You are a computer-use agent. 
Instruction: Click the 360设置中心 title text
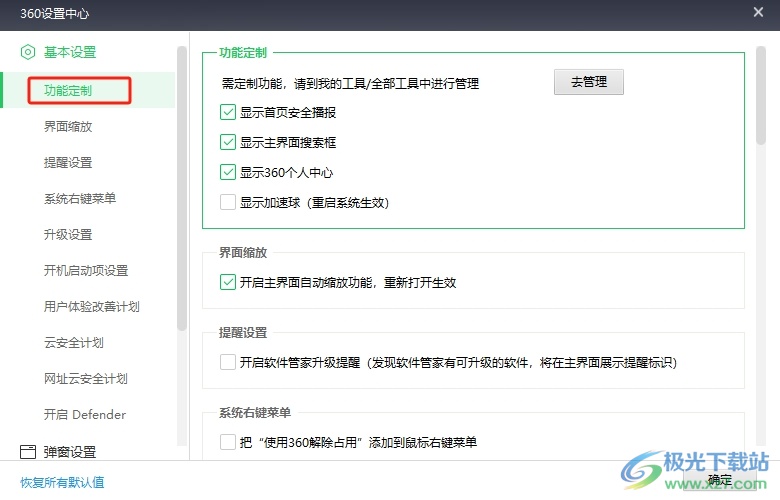pos(54,13)
